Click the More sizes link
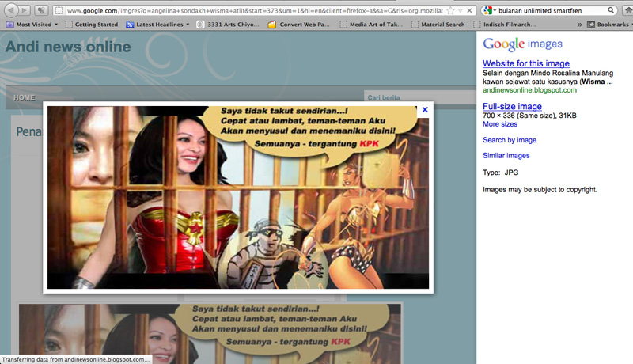Image resolution: width=633 pixels, height=364 pixels. [500, 124]
